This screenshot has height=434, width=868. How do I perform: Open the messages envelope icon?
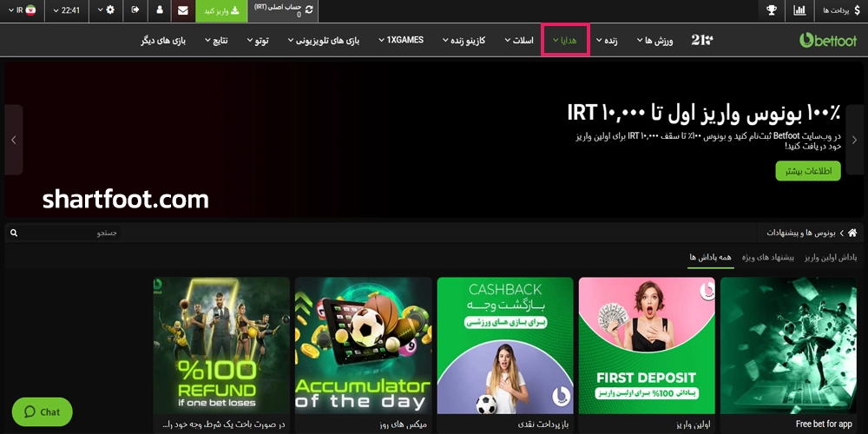(x=182, y=10)
